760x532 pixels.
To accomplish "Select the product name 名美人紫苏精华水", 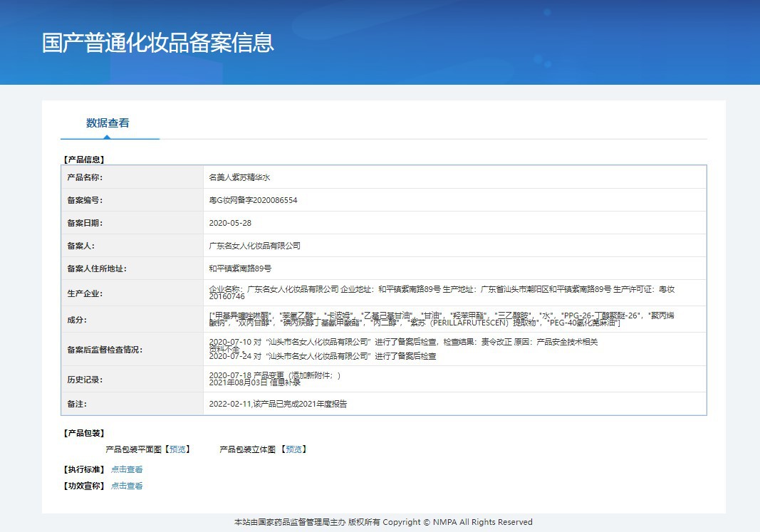I will (x=239, y=177).
